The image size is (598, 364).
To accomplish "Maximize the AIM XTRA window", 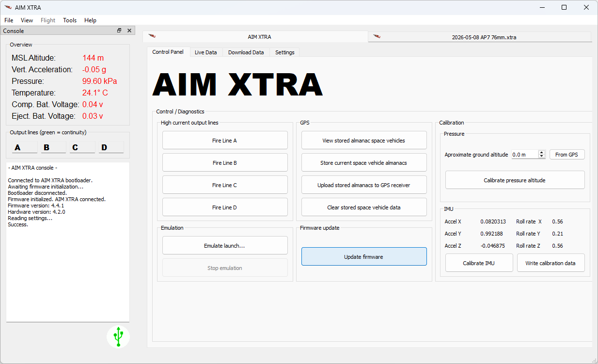I will coord(564,7).
